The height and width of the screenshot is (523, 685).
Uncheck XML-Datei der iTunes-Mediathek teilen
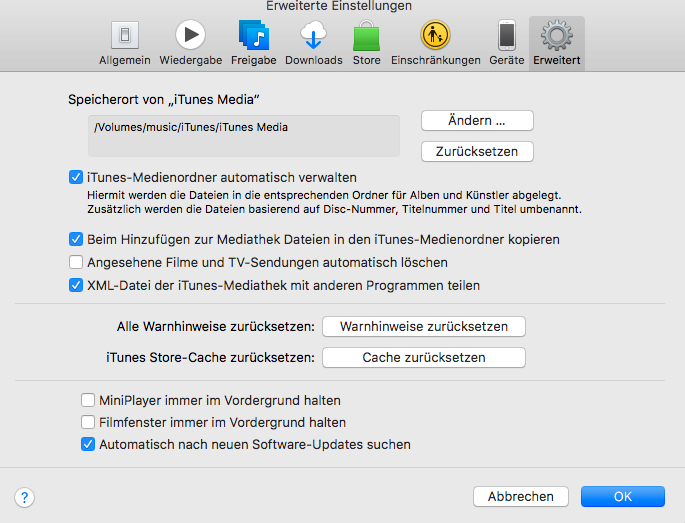tap(76, 285)
